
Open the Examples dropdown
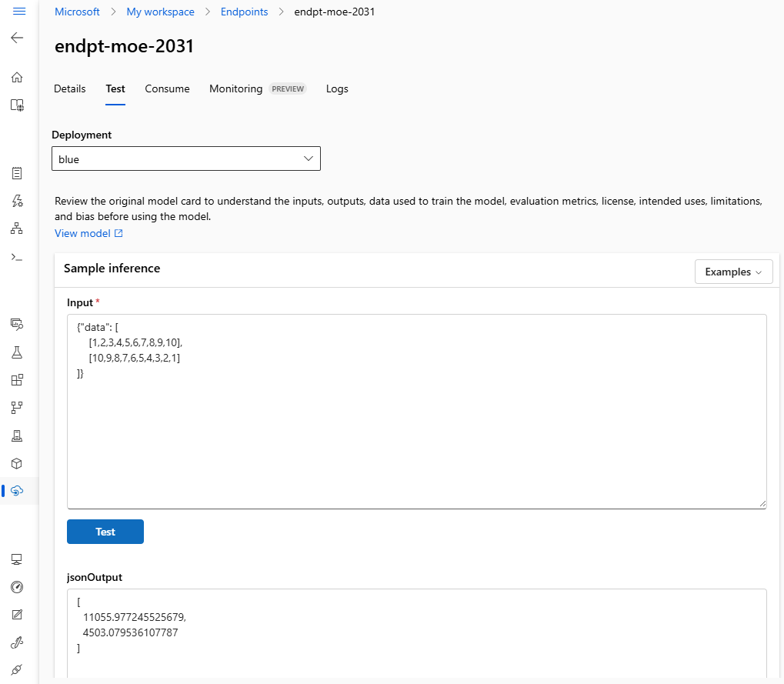[733, 272]
